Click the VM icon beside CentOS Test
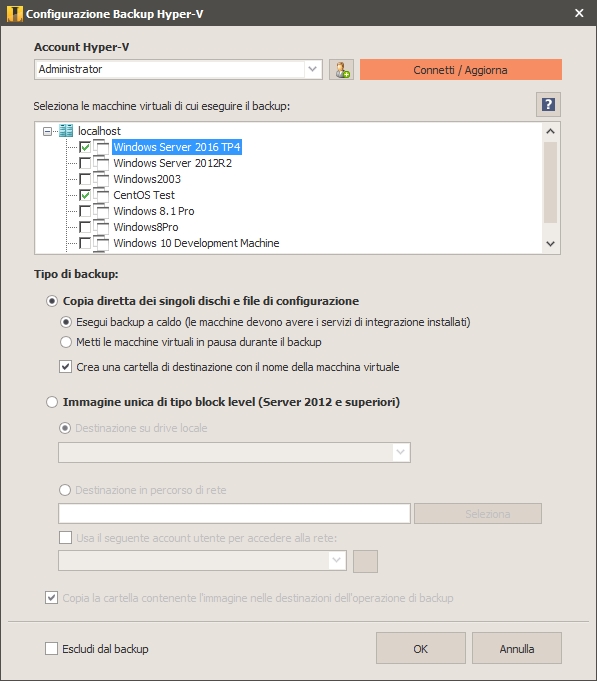This screenshot has height=681, width=597. [x=101, y=195]
